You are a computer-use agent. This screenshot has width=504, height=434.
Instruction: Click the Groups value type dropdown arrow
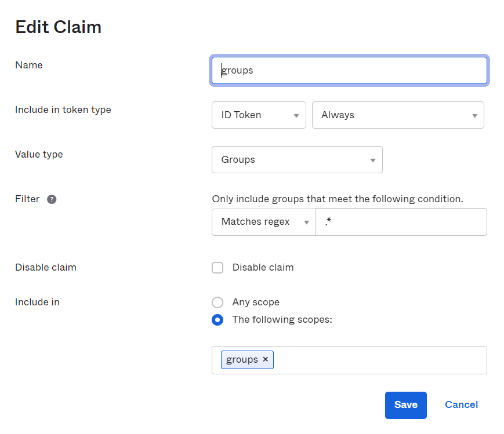point(373,159)
